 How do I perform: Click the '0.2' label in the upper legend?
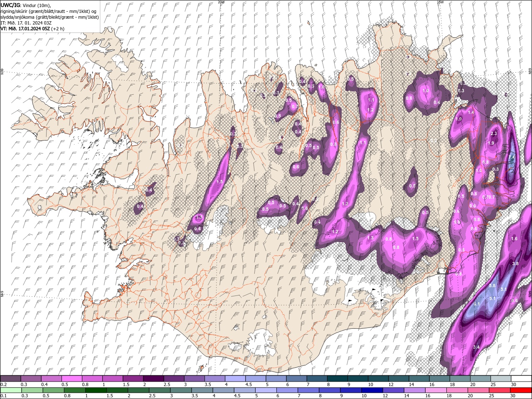pyautogui.click(x=4, y=384)
